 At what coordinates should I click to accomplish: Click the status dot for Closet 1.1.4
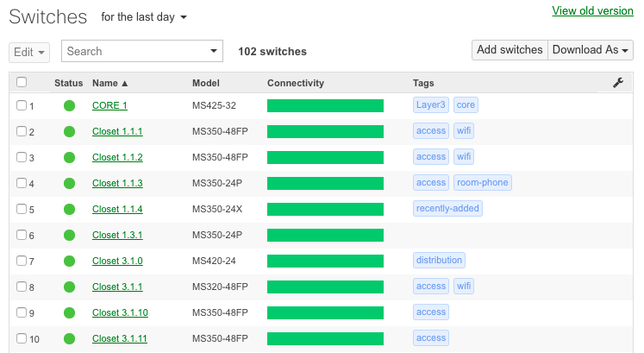point(70,209)
